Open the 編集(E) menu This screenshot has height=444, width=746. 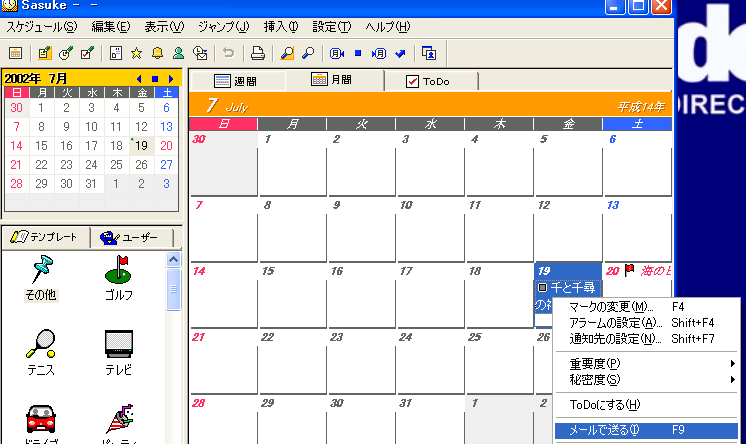click(x=110, y=27)
